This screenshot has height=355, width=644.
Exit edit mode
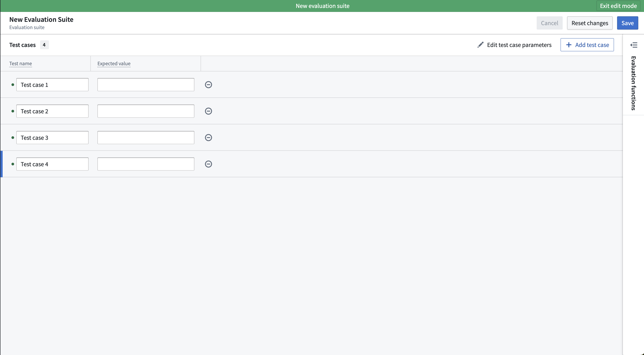[618, 6]
